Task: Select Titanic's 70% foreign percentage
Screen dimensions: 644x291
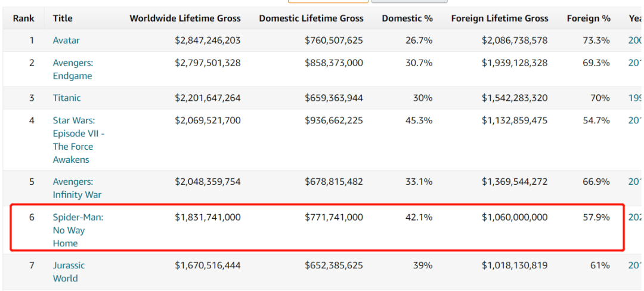Action: [x=600, y=98]
